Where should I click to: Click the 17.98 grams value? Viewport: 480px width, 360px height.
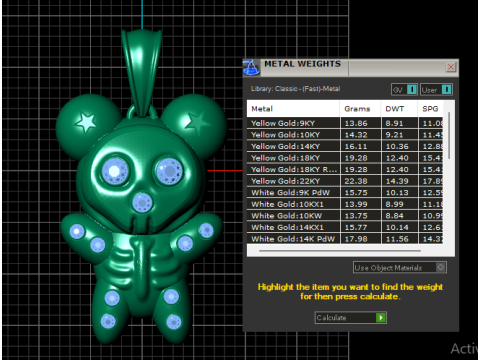tap(356, 239)
